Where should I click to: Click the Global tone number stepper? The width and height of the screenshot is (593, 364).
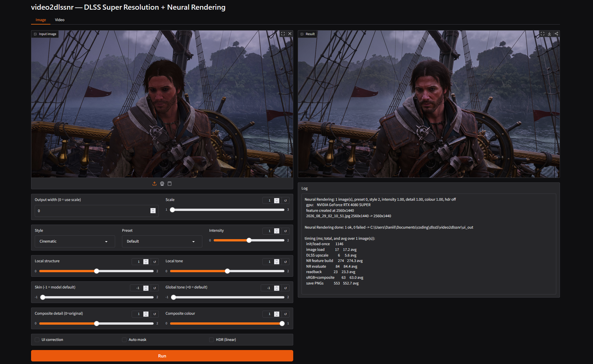(x=277, y=288)
